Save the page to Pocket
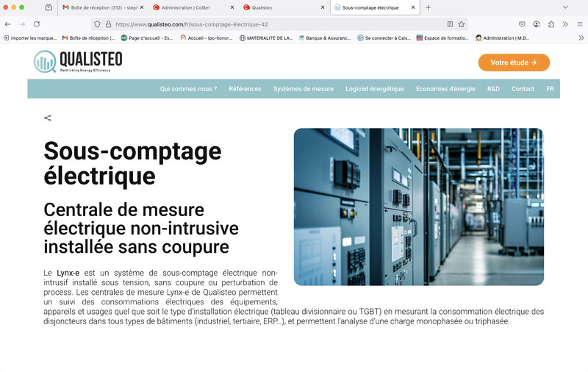 522,24
